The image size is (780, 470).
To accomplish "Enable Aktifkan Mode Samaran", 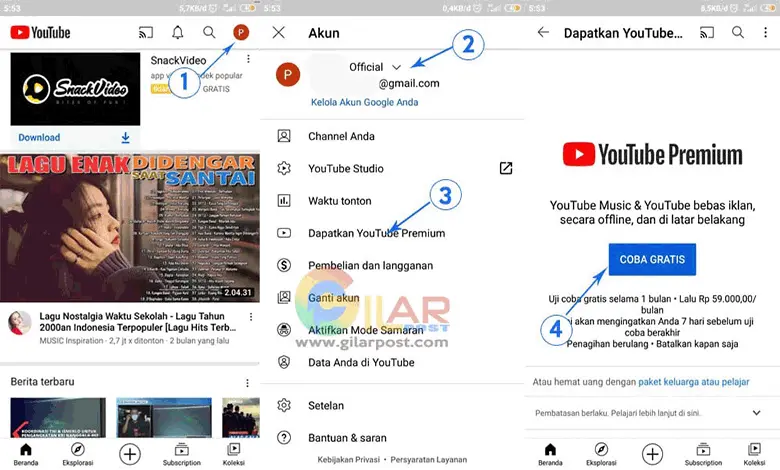I will [x=391, y=330].
